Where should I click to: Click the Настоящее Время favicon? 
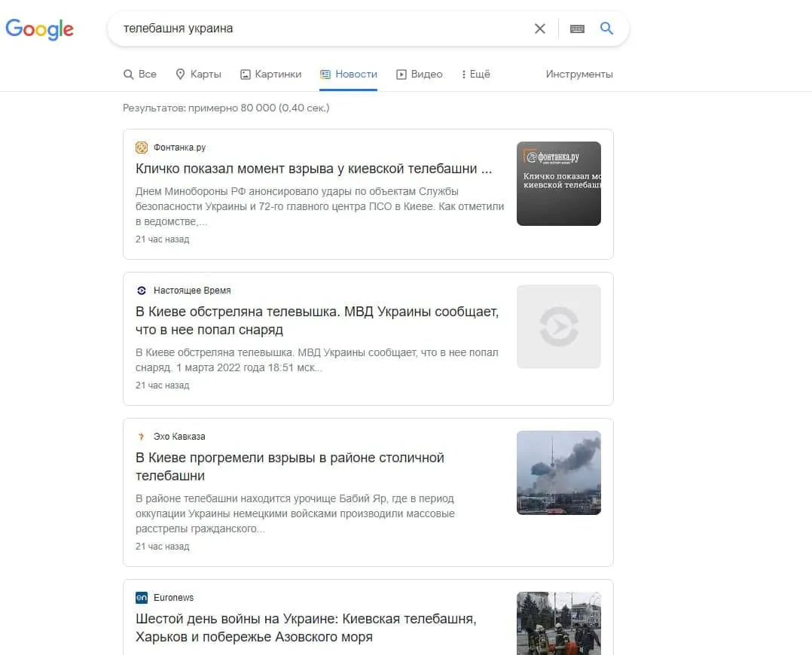[x=142, y=291]
